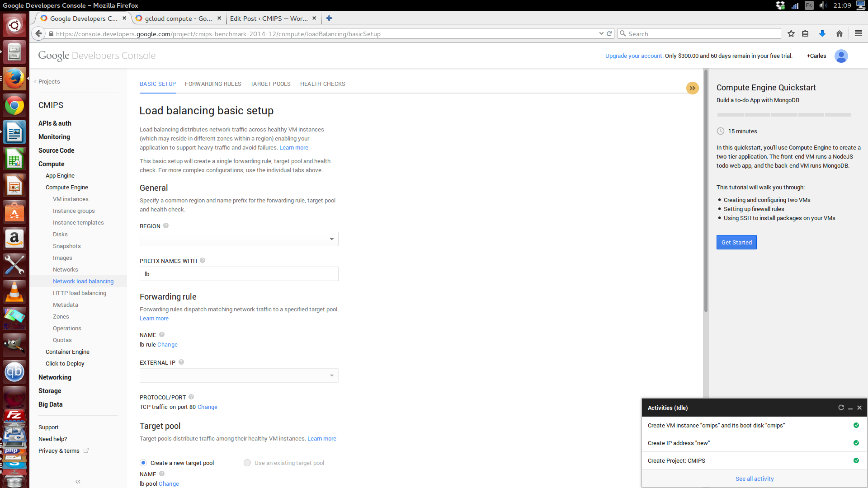
Task: Go to the Firefox home page
Action: [840, 33]
